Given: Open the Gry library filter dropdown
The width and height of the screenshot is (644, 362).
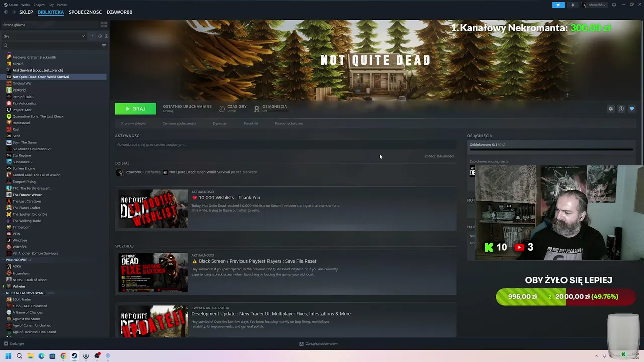Looking at the screenshot, I should [x=44, y=36].
